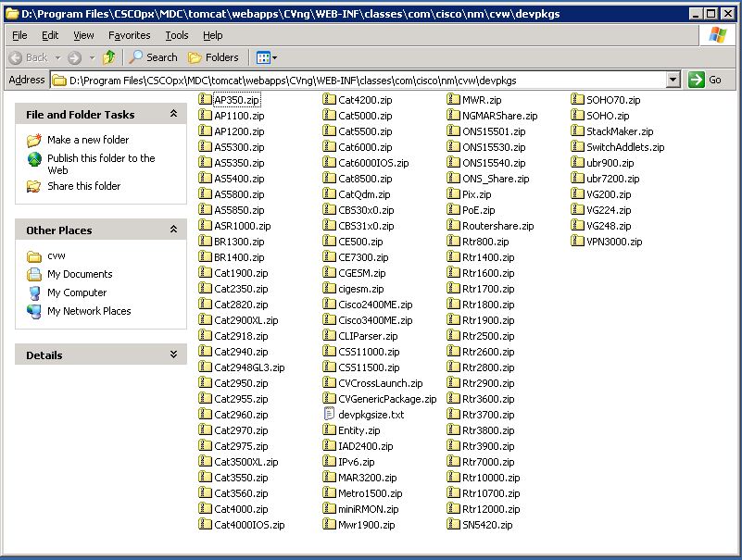Go up one folder level icon
Screen dimensions: 742x560
pos(109,57)
